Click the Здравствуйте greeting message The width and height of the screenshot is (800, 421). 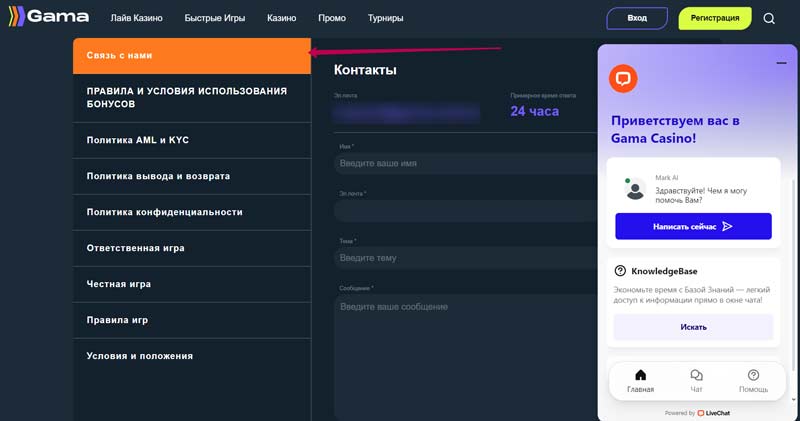point(701,195)
